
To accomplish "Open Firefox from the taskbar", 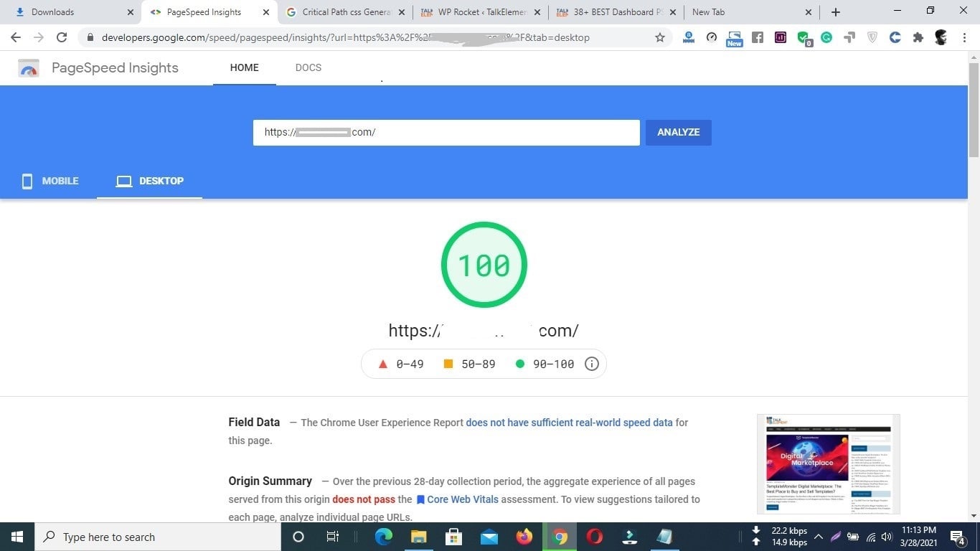I will 524,537.
